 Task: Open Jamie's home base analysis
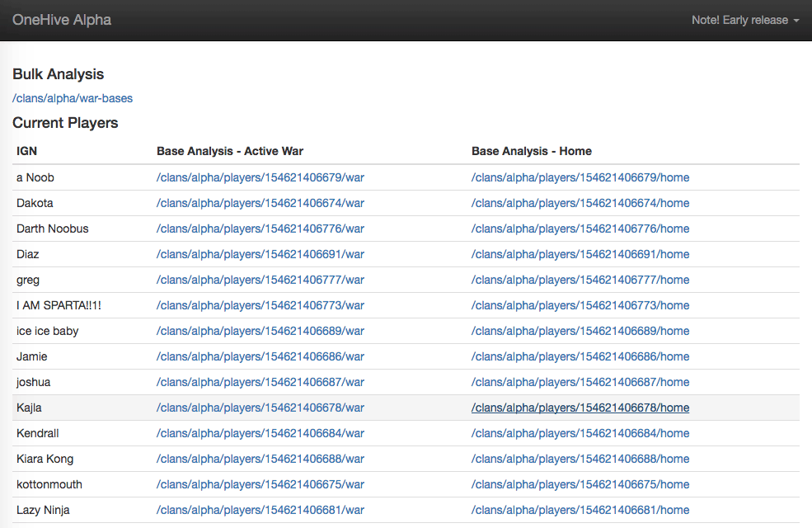[580, 356]
